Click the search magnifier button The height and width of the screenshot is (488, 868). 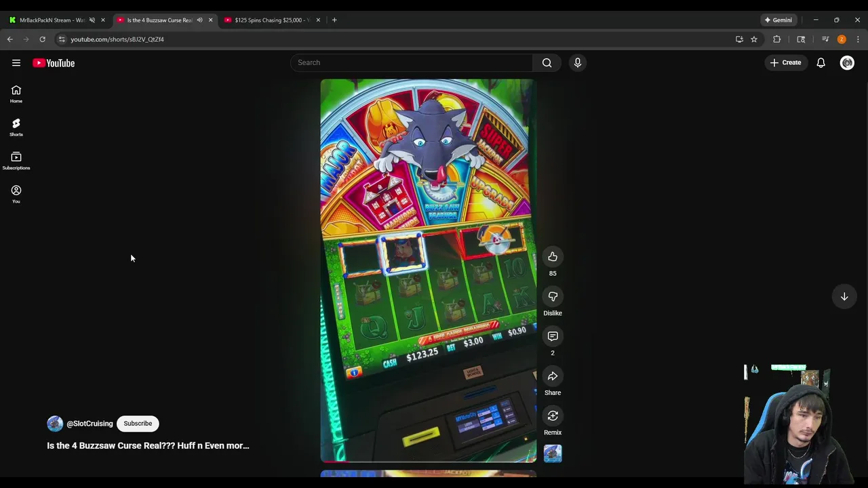click(x=547, y=62)
